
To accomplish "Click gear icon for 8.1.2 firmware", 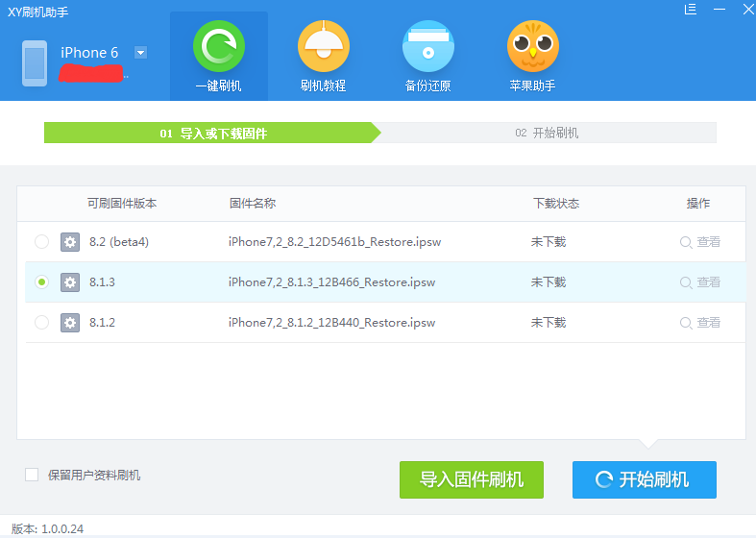I will [x=70, y=323].
